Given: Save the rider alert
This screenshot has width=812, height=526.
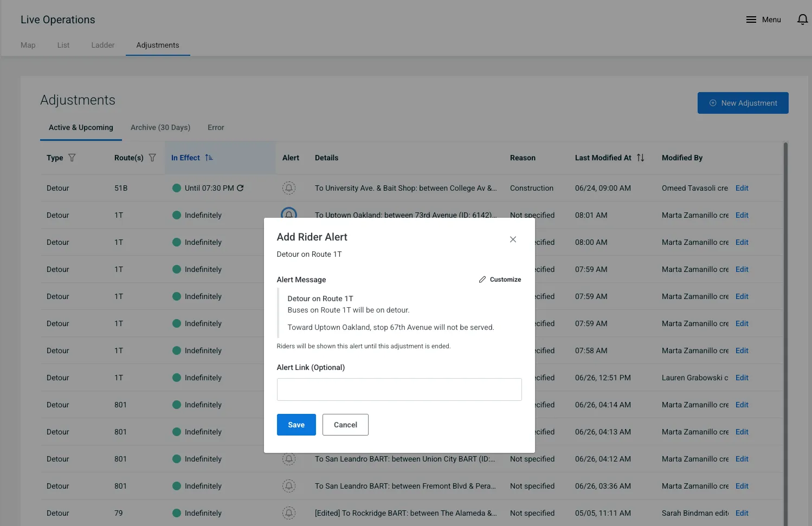Looking at the screenshot, I should click(297, 425).
